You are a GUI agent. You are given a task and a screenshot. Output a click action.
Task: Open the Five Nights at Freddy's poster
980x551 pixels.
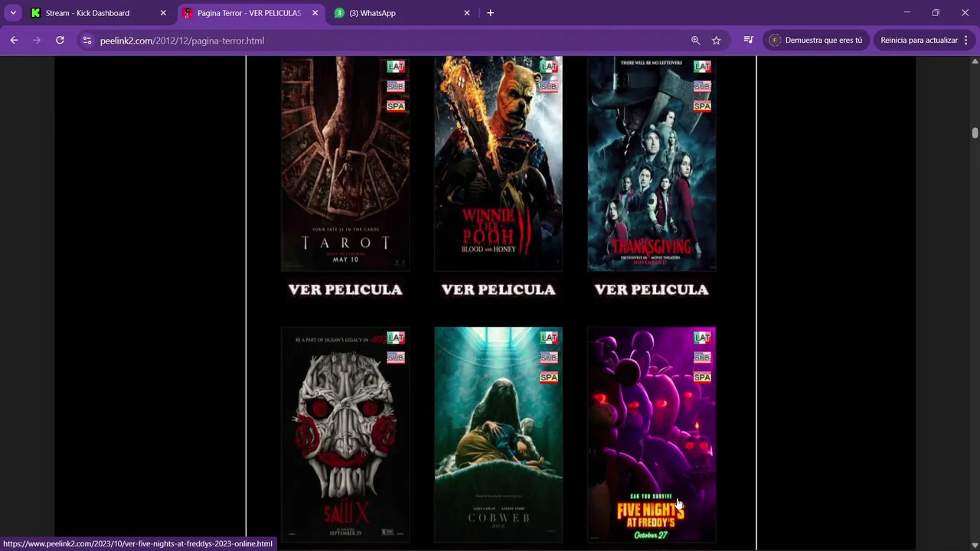tap(652, 435)
